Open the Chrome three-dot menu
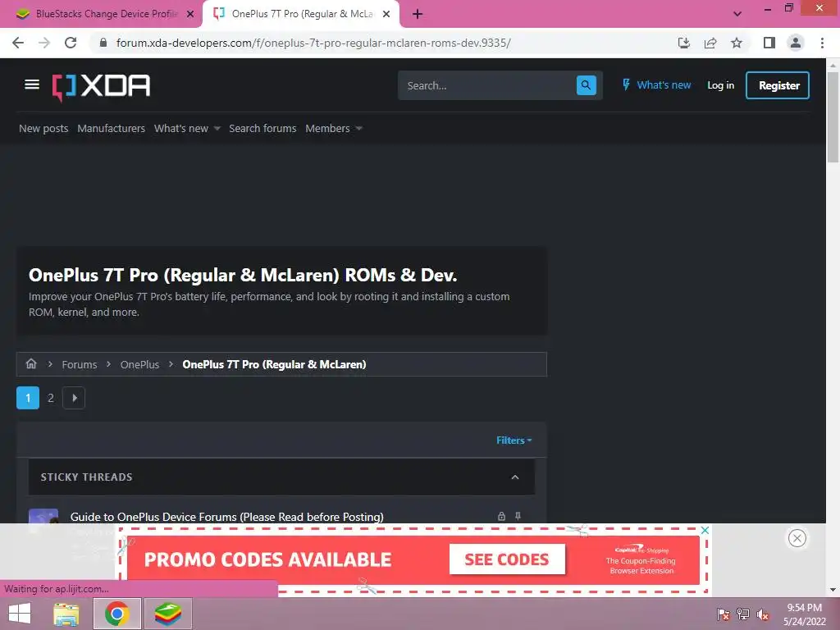 [822, 43]
